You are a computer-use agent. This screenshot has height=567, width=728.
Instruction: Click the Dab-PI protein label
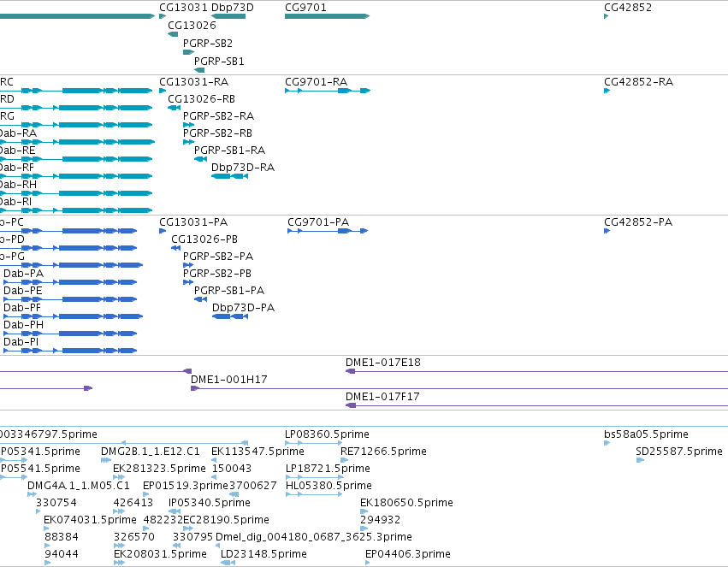[21, 342]
